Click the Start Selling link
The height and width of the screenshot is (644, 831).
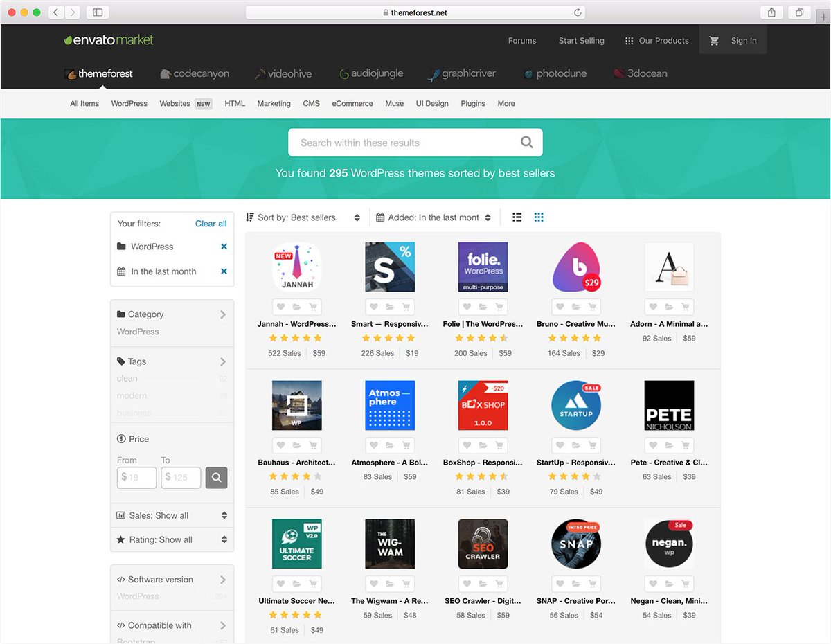click(582, 41)
